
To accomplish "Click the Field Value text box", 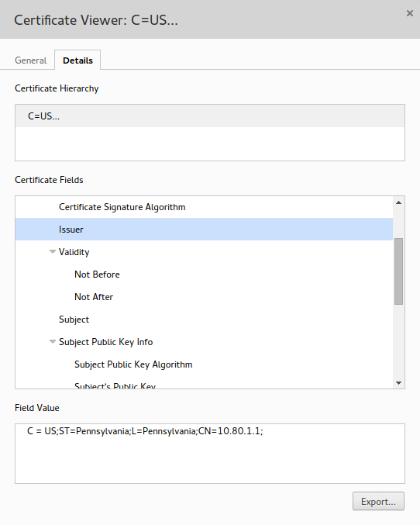I will pos(210,454).
